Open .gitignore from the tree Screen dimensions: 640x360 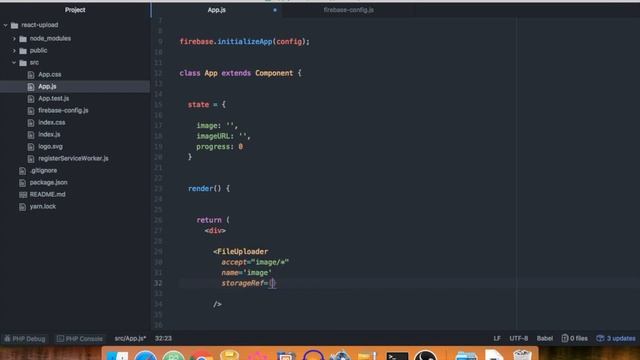[x=43, y=171]
